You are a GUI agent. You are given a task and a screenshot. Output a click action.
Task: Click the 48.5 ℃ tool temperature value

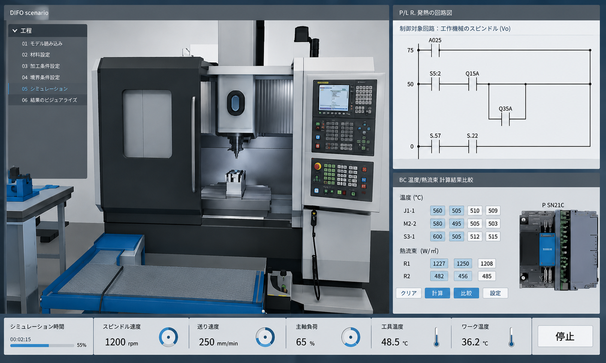(x=395, y=342)
